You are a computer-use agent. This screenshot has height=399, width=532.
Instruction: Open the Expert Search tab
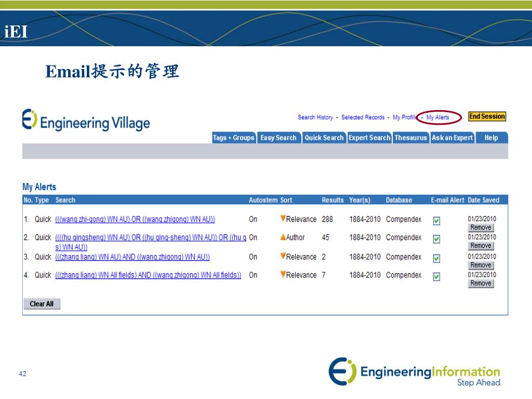(x=369, y=138)
